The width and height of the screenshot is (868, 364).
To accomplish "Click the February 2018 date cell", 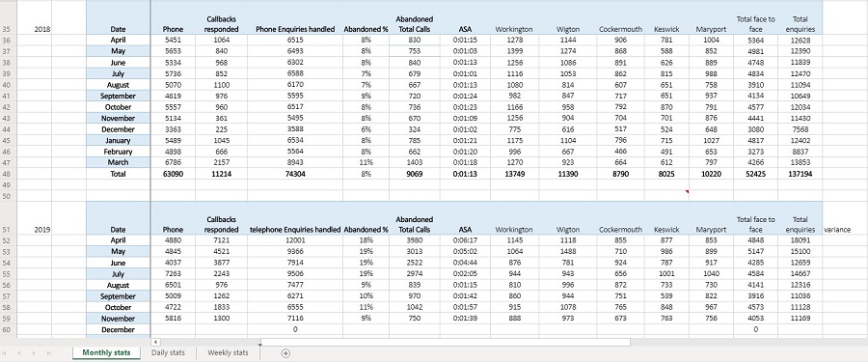I will point(118,152).
